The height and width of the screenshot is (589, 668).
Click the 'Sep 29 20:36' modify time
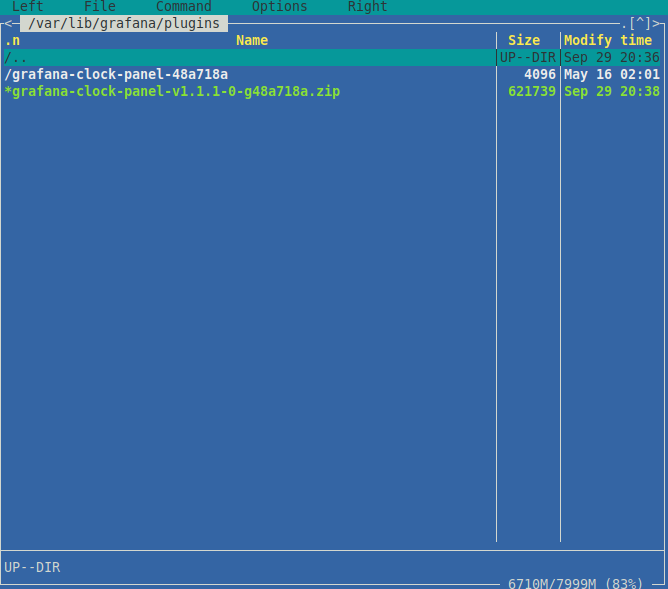(x=612, y=57)
